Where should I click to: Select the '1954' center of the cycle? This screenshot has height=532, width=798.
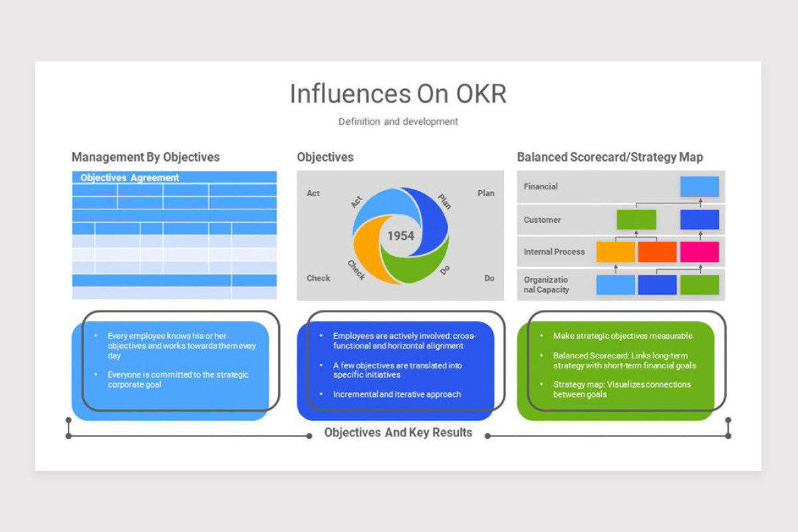tap(400, 236)
